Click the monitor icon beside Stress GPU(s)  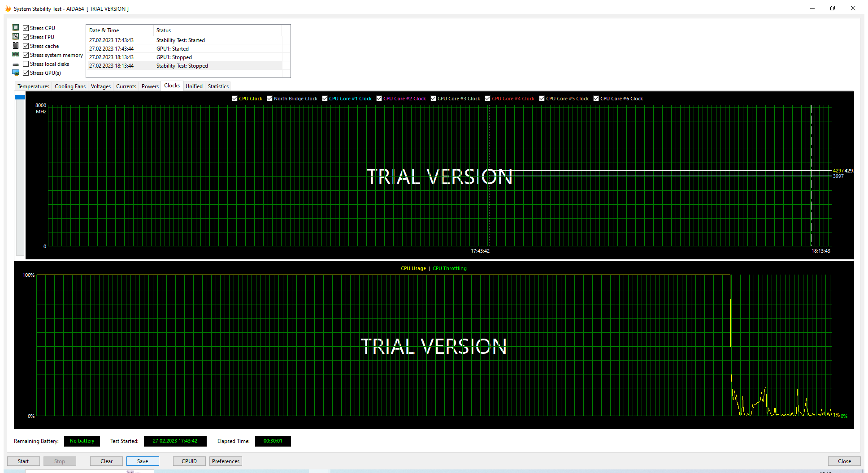point(16,73)
